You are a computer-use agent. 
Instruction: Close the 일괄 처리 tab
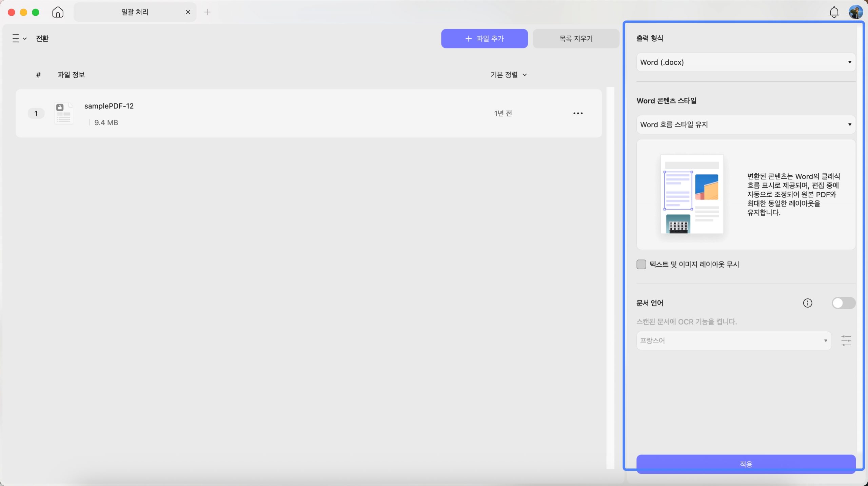(x=188, y=12)
